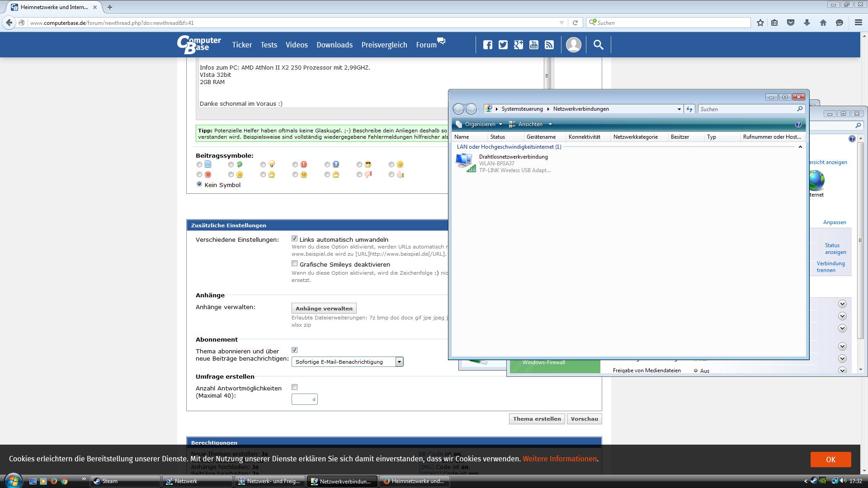Viewport: 868px width, 488px height.
Task: Uncheck Links automatisch umwandeln checkbox
Action: 295,239
